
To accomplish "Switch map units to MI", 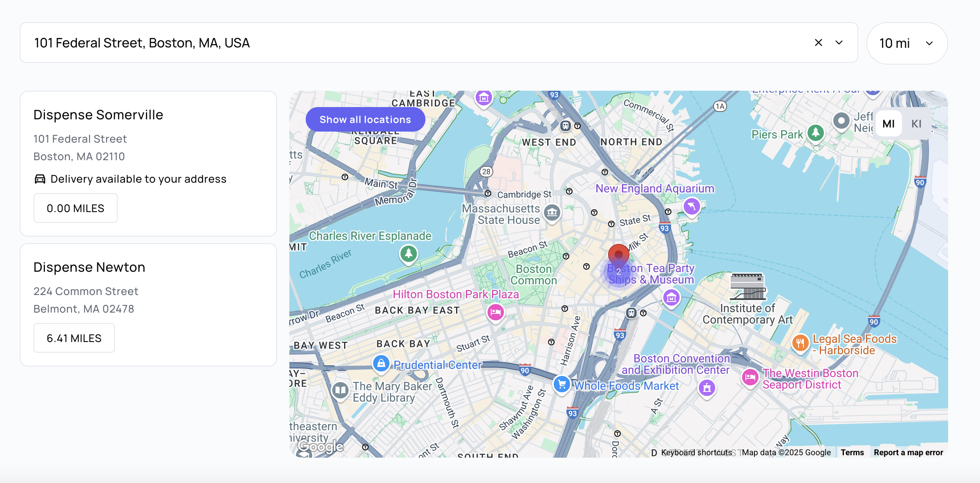I will 888,123.
